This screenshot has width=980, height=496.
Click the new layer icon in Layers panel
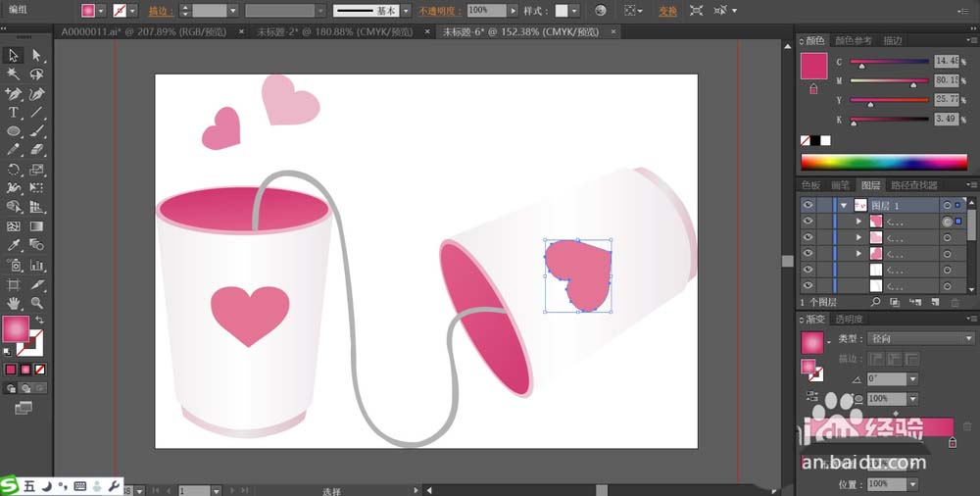click(934, 302)
